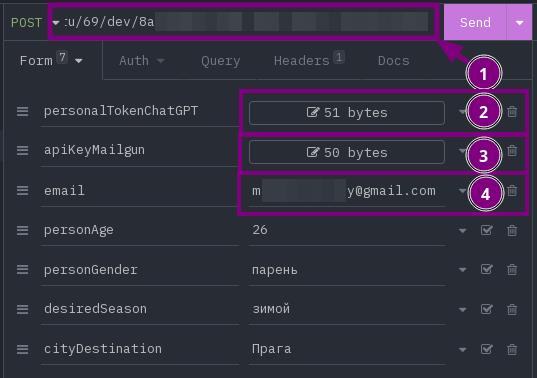
Task: Click the reorder handle next to email
Action: pos(23,190)
